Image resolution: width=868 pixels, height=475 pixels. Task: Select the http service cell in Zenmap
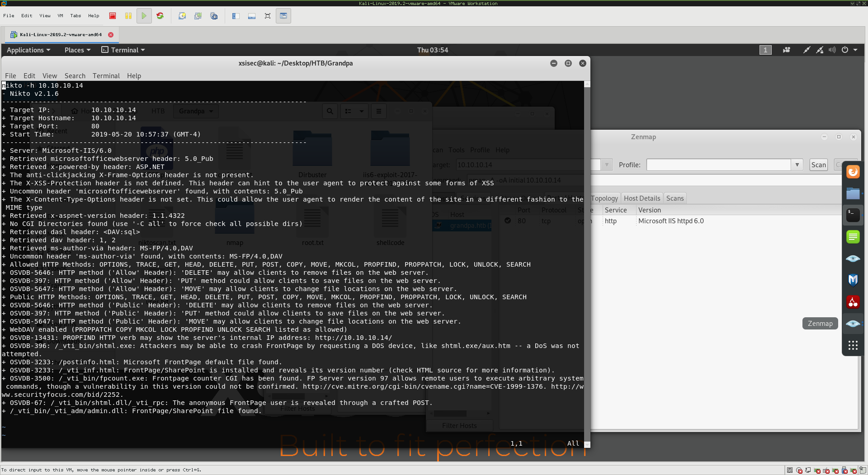611,221
